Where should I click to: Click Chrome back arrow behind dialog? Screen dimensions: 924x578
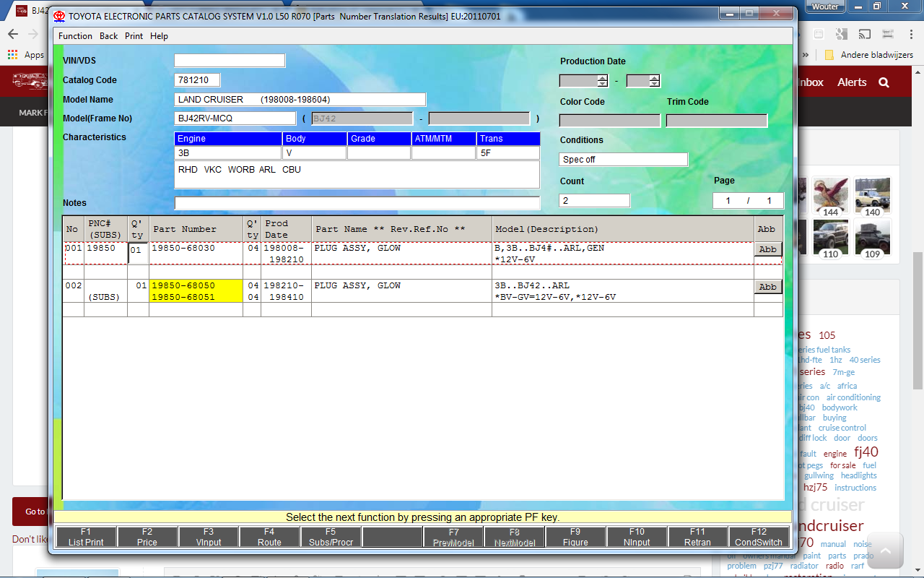click(13, 34)
